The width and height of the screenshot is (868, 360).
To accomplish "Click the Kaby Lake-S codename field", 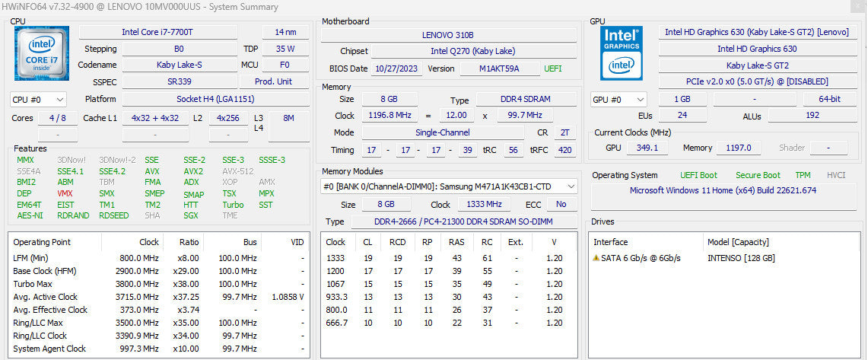I will [x=179, y=65].
